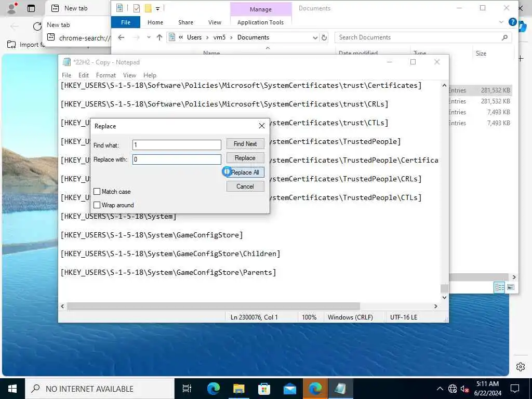Click Documents in the breadcrumb path

point(253,37)
